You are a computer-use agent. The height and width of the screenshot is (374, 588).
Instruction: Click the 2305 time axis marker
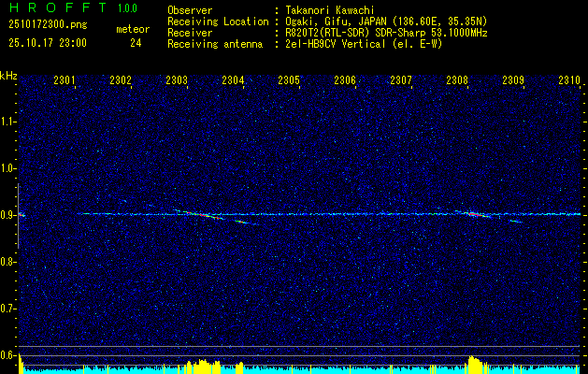point(289,80)
